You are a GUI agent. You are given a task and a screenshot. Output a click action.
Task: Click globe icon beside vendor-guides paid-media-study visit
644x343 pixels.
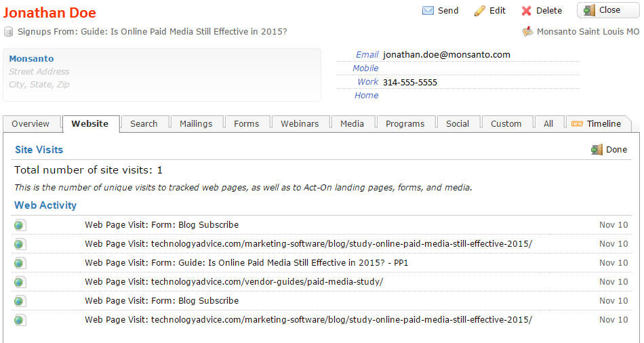tap(19, 282)
